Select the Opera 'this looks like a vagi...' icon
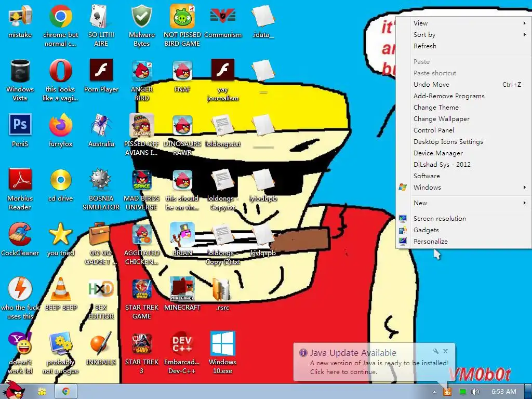Screen dimensions: 532x399 coord(60,71)
